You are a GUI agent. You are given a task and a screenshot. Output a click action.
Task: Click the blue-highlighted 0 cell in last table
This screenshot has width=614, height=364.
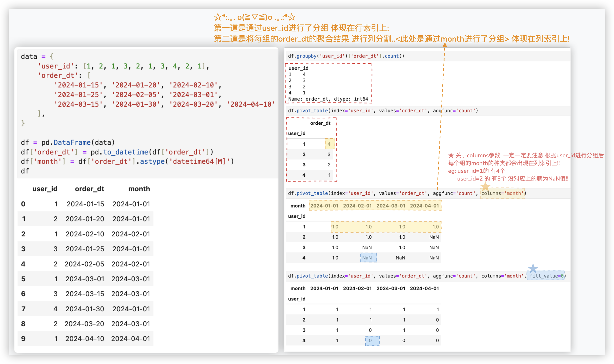click(372, 341)
